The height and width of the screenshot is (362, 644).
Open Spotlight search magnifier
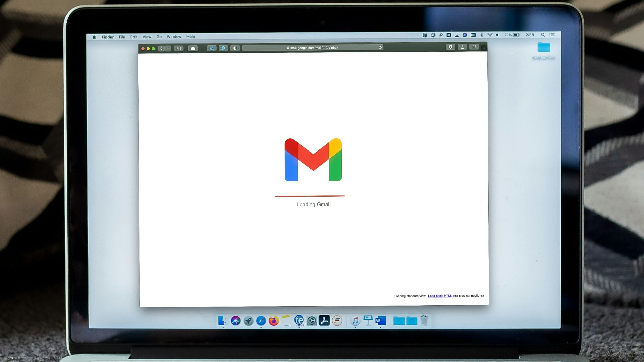(543, 35)
